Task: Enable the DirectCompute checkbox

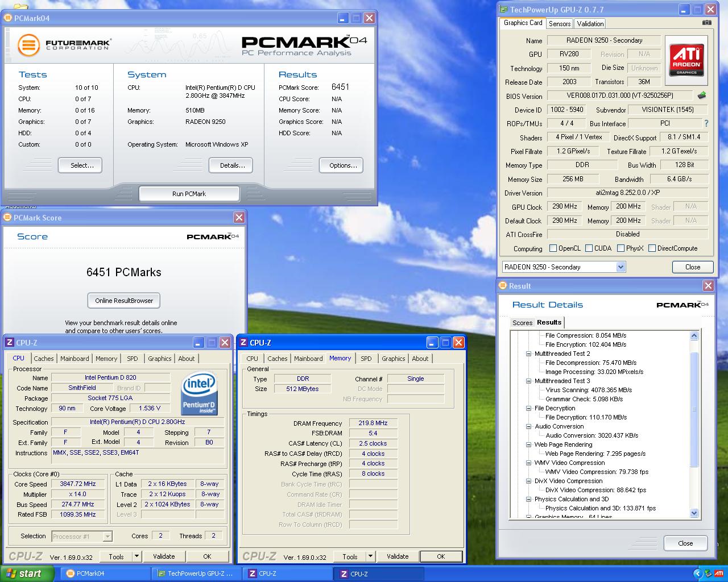Action: pyautogui.click(x=652, y=248)
